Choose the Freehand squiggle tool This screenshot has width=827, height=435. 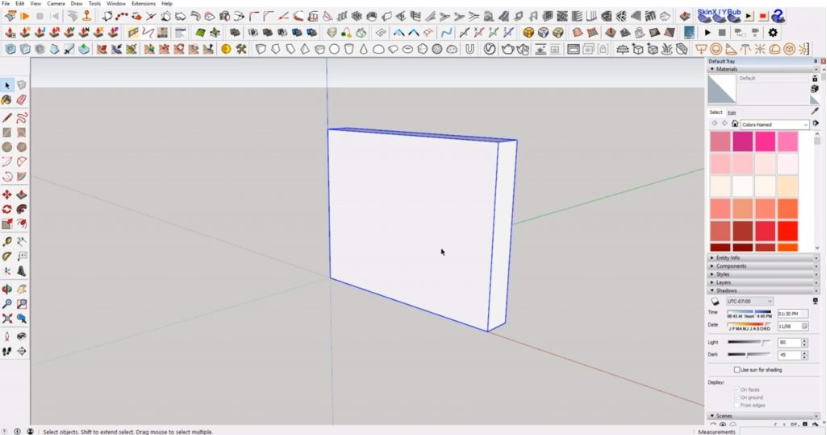22,118
